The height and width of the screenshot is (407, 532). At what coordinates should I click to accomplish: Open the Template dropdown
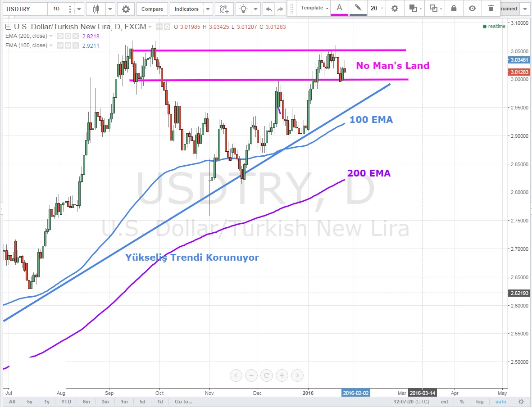pyautogui.click(x=314, y=8)
